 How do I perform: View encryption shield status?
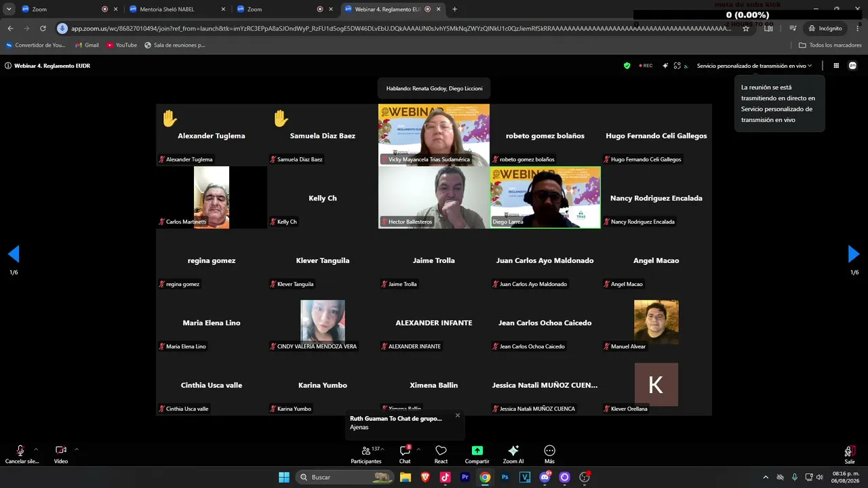627,66
